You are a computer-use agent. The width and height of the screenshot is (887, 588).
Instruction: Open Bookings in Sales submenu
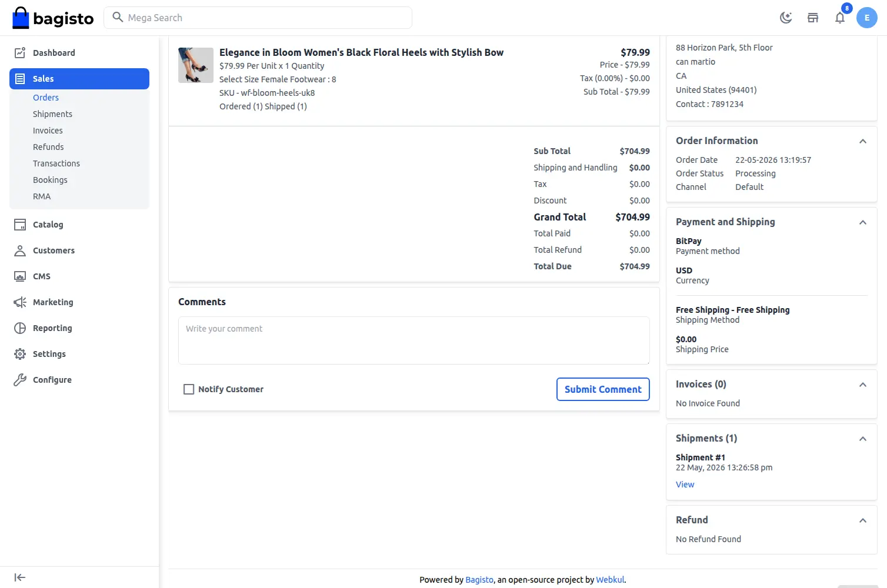coord(50,180)
